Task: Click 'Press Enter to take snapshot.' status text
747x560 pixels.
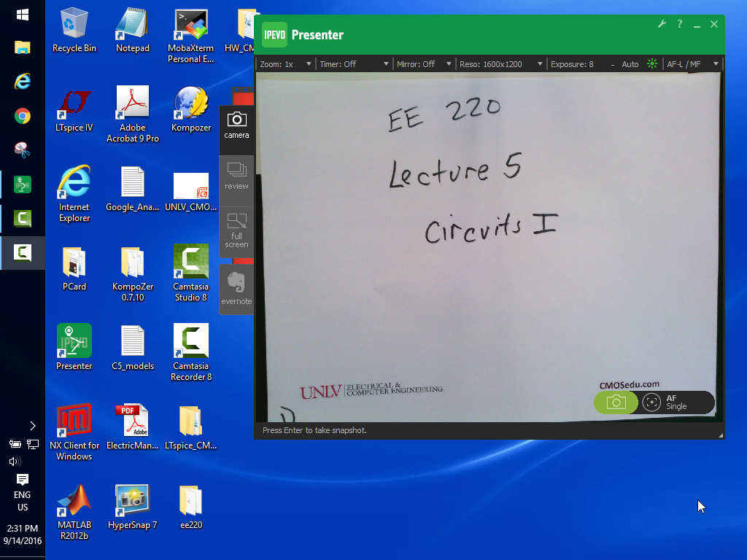Action: pos(314,430)
